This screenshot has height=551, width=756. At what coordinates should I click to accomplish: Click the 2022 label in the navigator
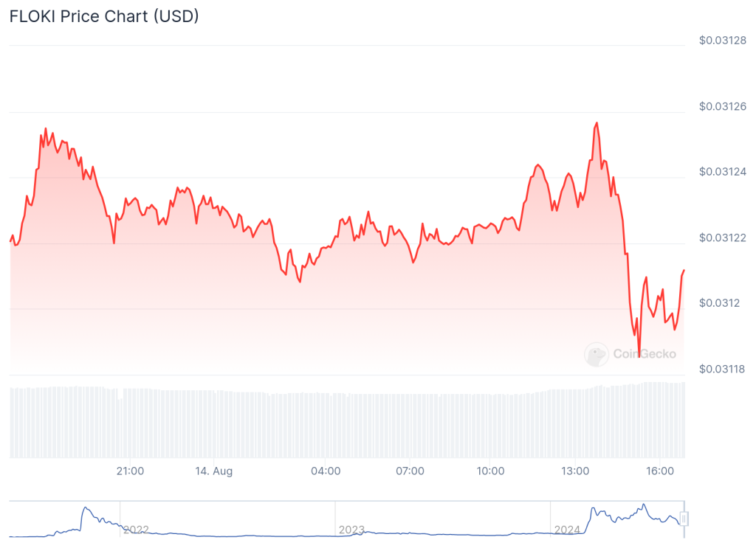tap(136, 530)
